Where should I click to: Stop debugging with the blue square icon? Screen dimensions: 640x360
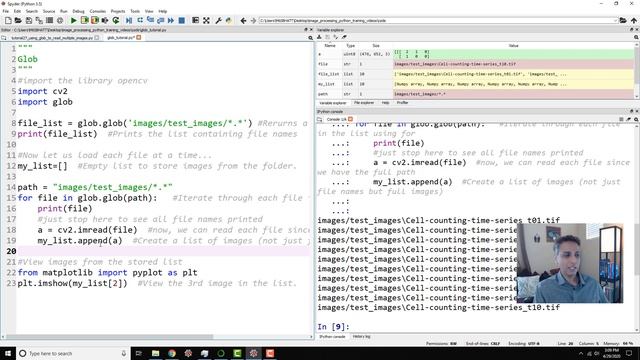coord(182,20)
